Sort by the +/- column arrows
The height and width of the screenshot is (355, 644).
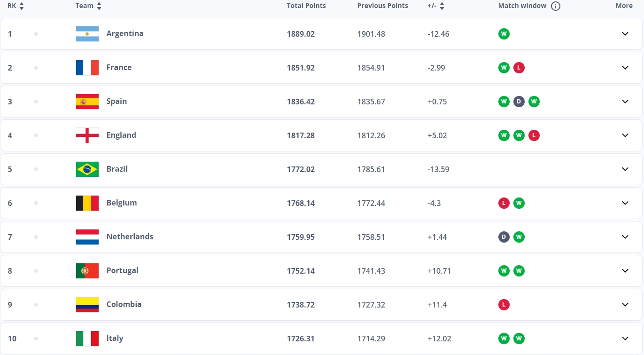[x=442, y=6]
